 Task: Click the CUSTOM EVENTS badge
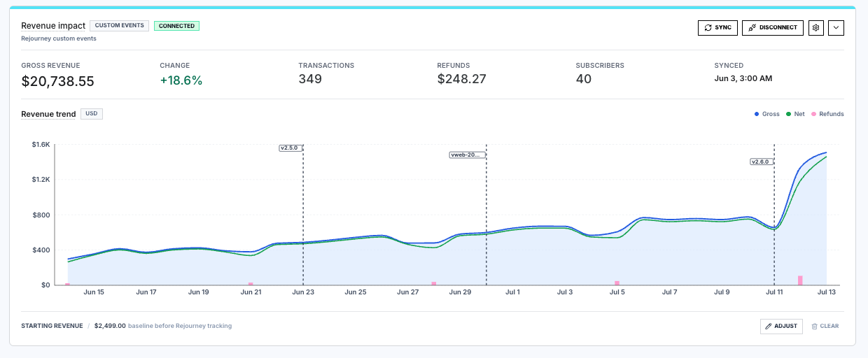(x=120, y=25)
